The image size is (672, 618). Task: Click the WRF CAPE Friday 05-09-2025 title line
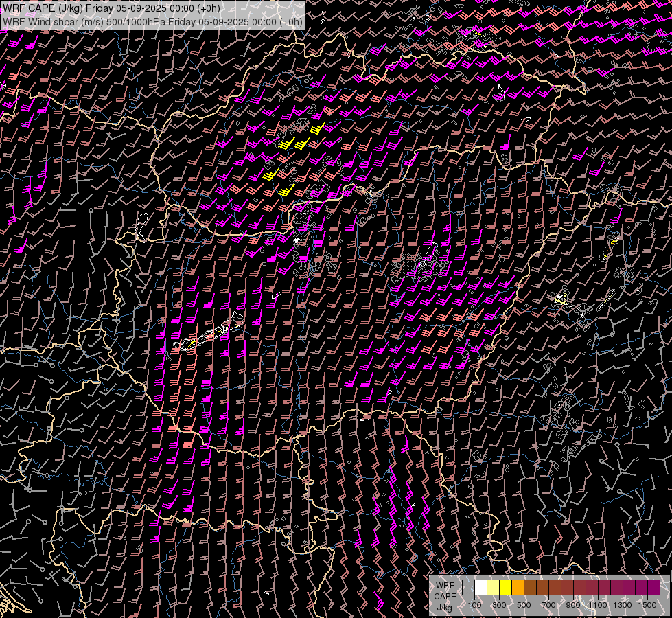[111, 8]
